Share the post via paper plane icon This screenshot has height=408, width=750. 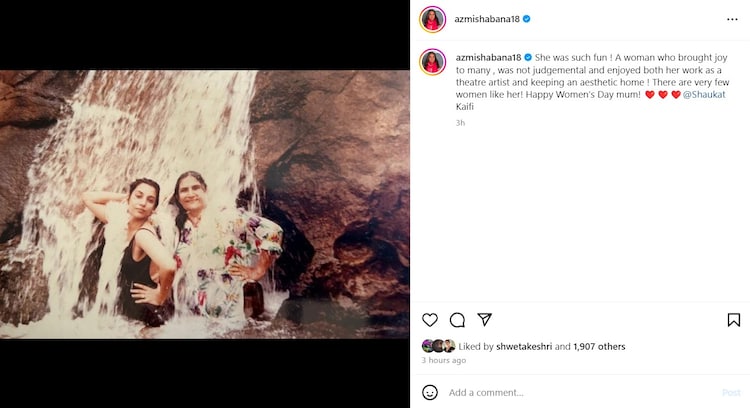(484, 320)
